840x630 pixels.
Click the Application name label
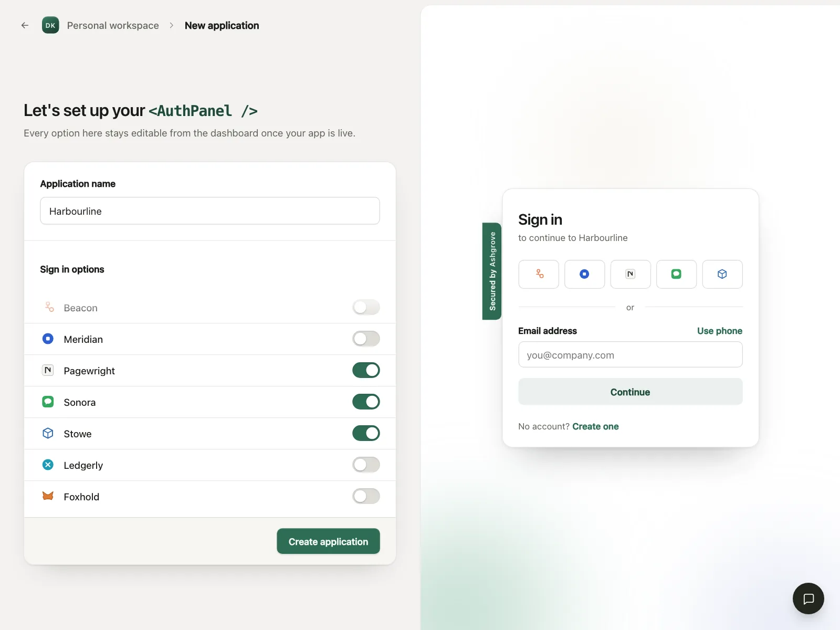point(78,184)
